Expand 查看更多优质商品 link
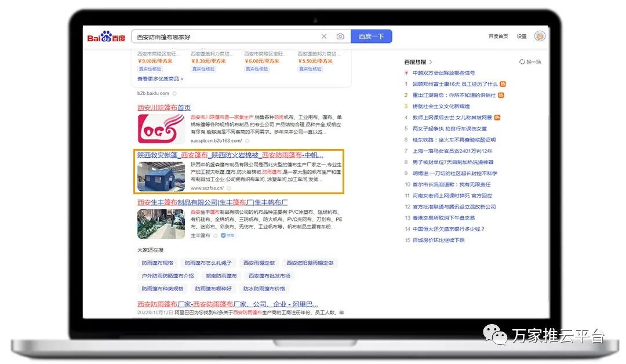This screenshot has width=626, height=364. [160, 79]
